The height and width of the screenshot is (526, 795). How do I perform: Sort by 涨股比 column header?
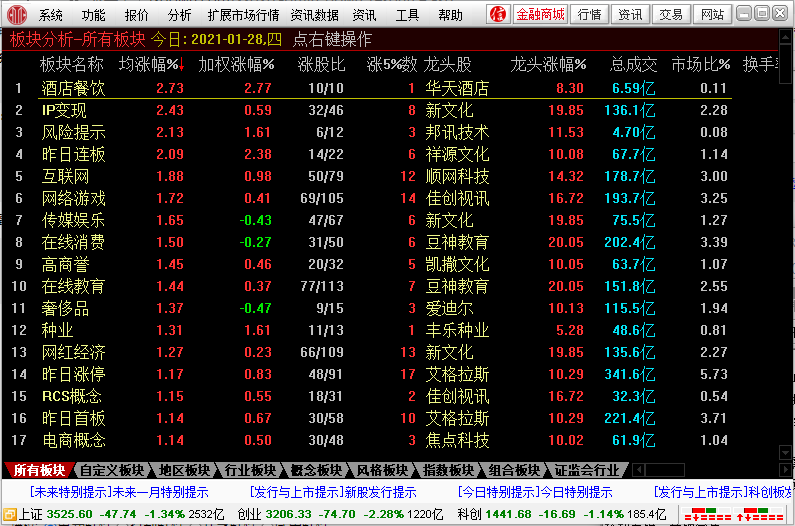pos(321,64)
